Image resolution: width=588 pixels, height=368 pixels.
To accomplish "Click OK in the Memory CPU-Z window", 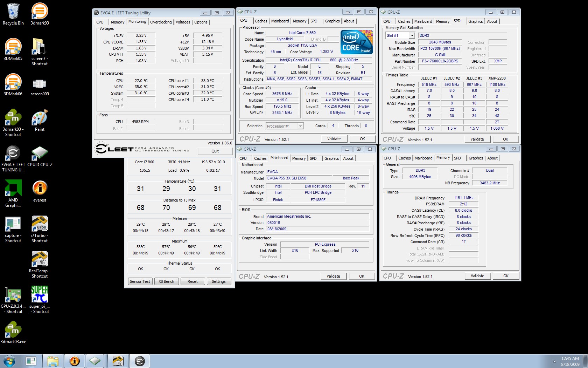I will coord(506,276).
